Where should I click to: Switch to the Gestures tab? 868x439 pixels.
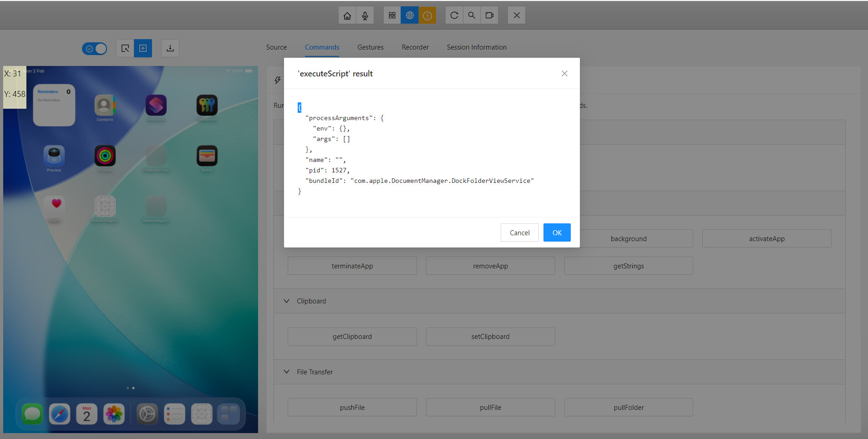pos(370,47)
